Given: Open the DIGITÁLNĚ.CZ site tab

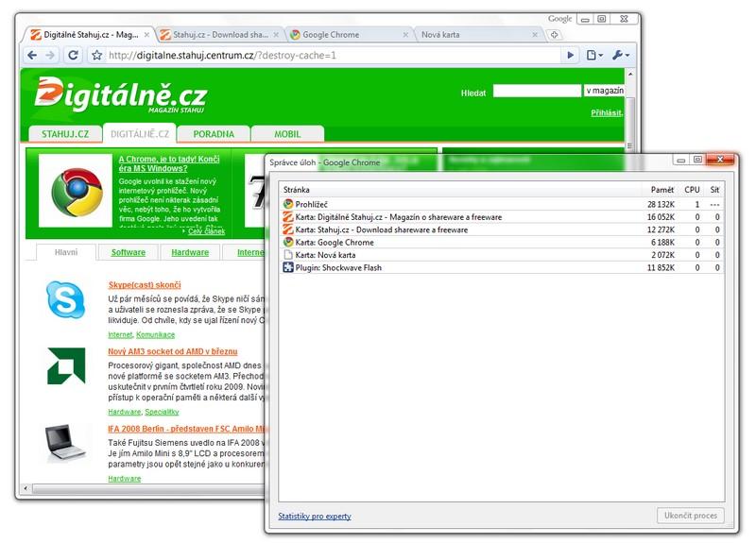Looking at the screenshot, I should pos(140,134).
